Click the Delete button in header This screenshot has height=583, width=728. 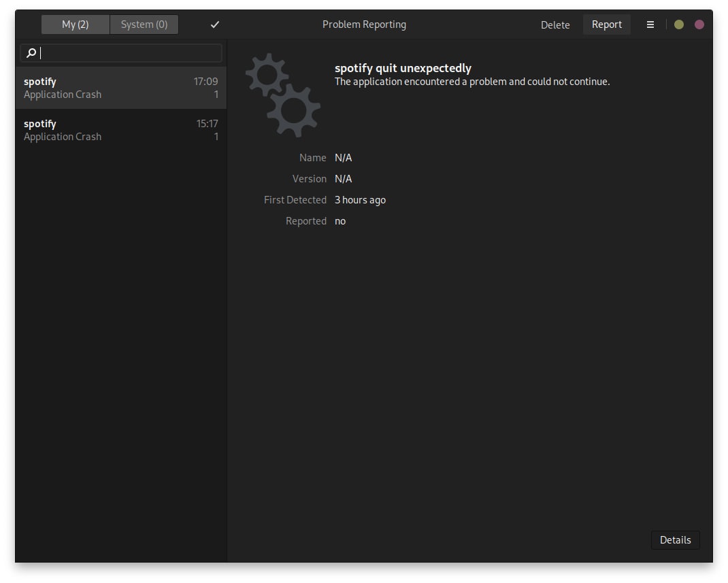(x=555, y=25)
